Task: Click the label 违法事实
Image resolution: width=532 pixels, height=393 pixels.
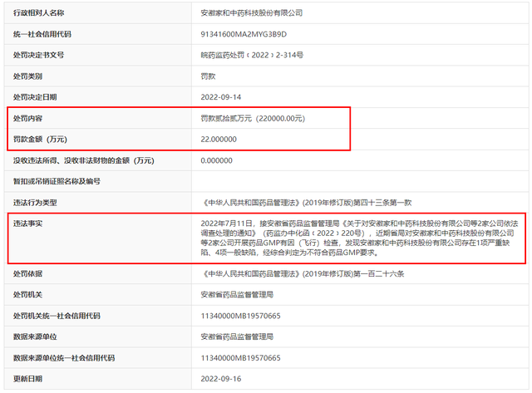Action: pyautogui.click(x=27, y=224)
